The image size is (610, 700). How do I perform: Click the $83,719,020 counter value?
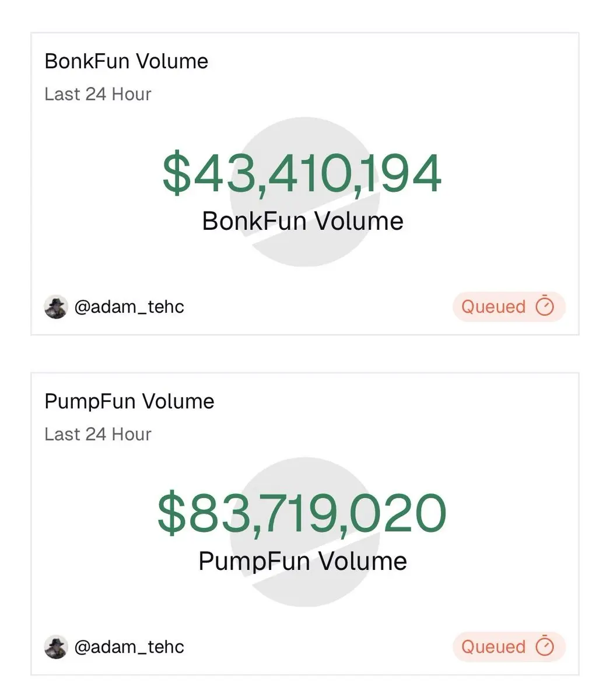pos(302,513)
